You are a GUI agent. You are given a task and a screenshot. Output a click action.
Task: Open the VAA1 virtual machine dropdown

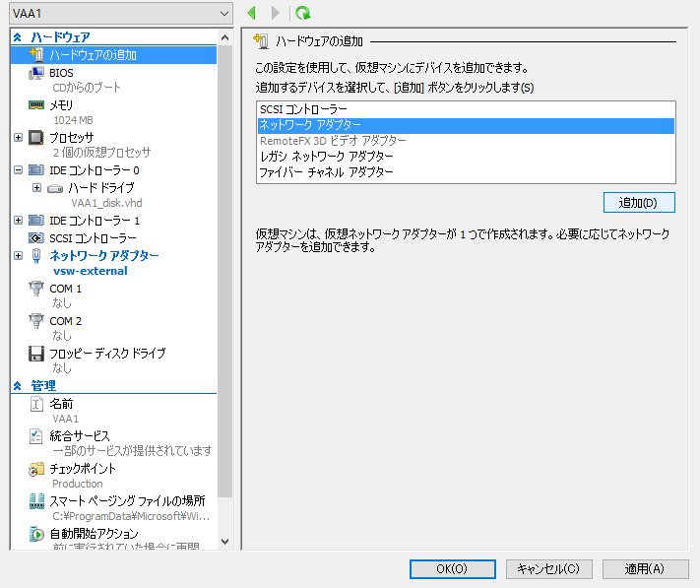point(121,14)
